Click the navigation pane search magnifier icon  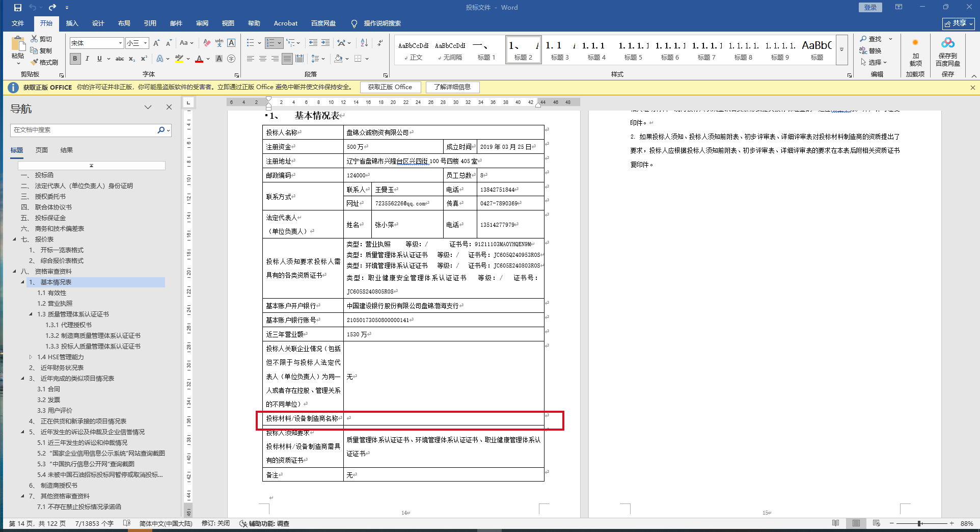click(161, 130)
